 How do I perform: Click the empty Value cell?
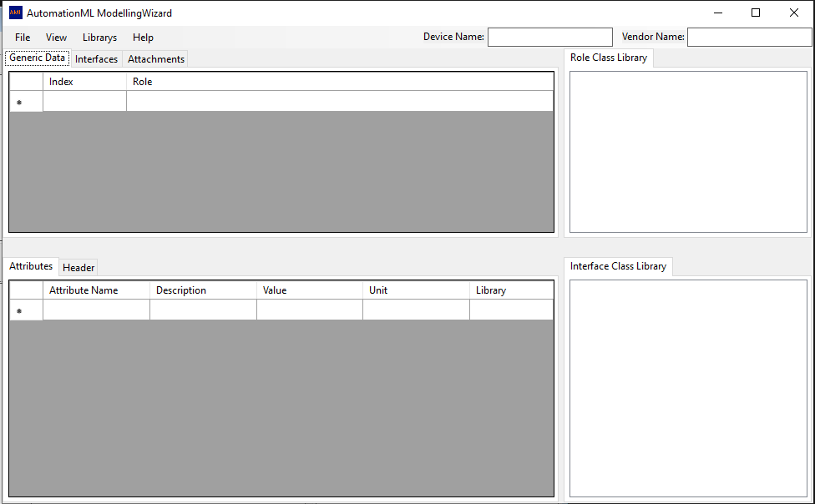(x=310, y=310)
